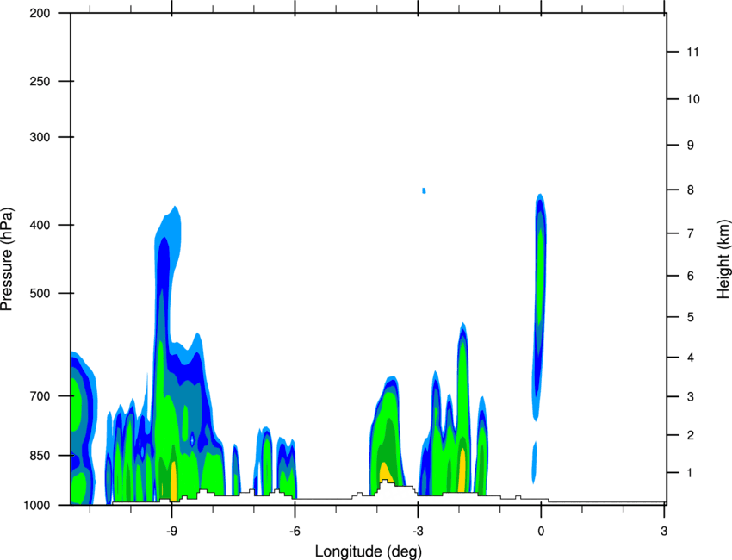The image size is (732, 560).
Task: Click the 0 longitude tick label
Action: [x=541, y=531]
